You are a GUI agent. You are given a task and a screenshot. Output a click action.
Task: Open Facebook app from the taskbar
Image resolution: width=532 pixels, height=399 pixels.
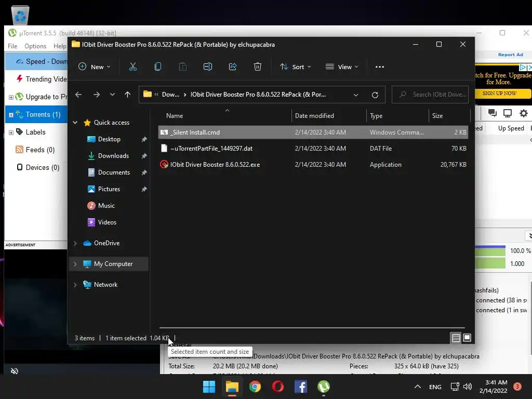(301, 387)
